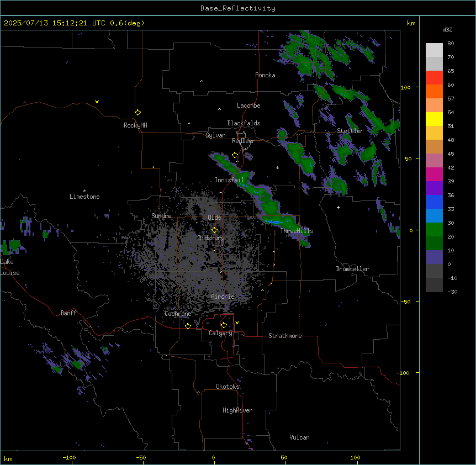Click the Stettler town label

[x=350, y=131]
